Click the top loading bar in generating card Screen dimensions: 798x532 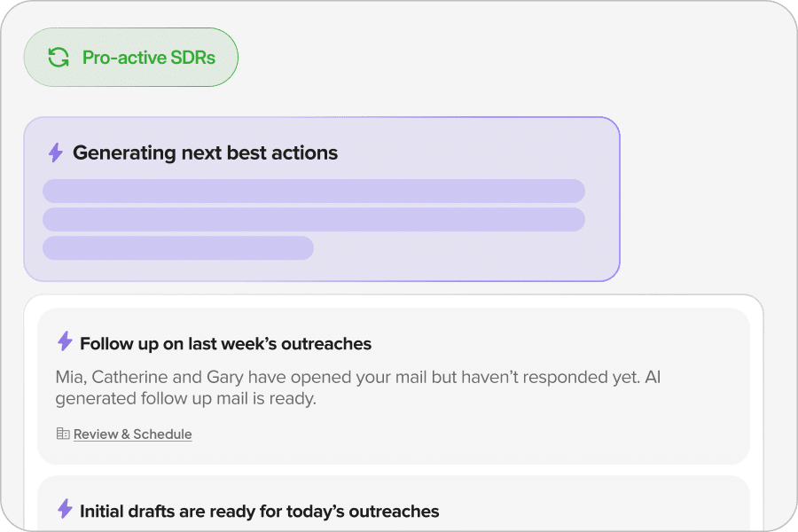[x=313, y=191]
